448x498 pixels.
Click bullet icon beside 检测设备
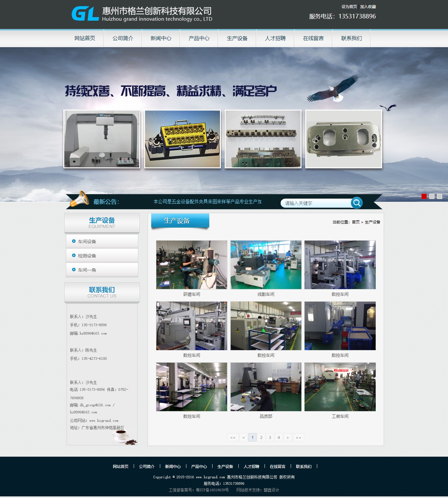click(x=74, y=255)
